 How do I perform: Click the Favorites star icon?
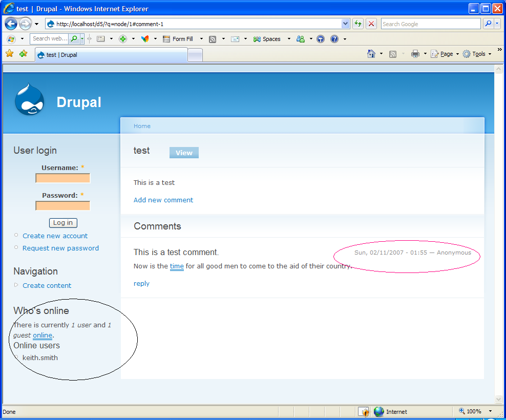[x=9, y=53]
